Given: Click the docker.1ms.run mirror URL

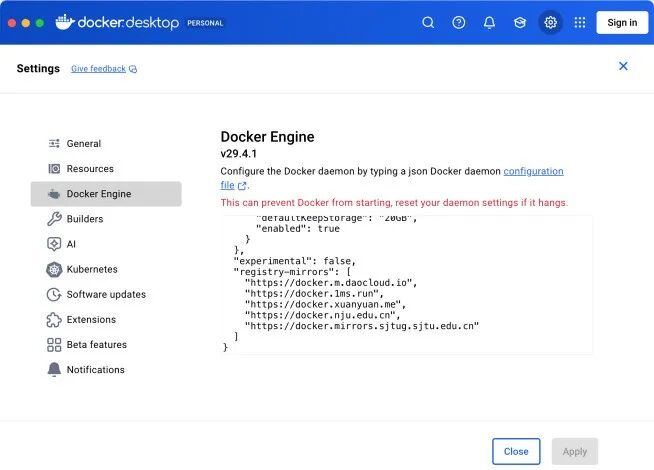Looking at the screenshot, I should click(x=314, y=294).
